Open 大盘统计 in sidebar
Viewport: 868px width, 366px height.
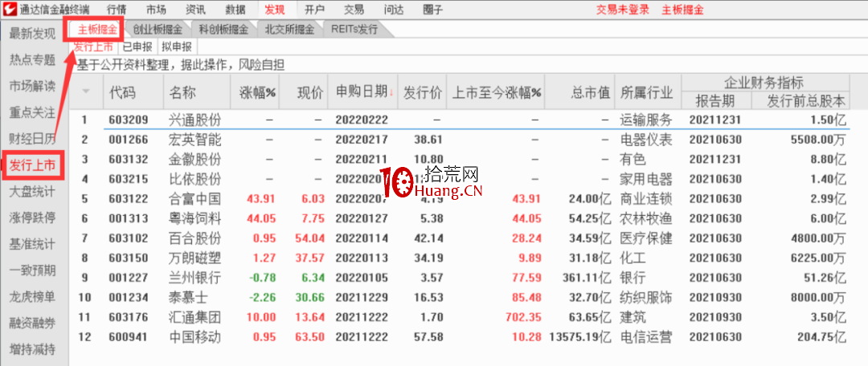[32, 193]
